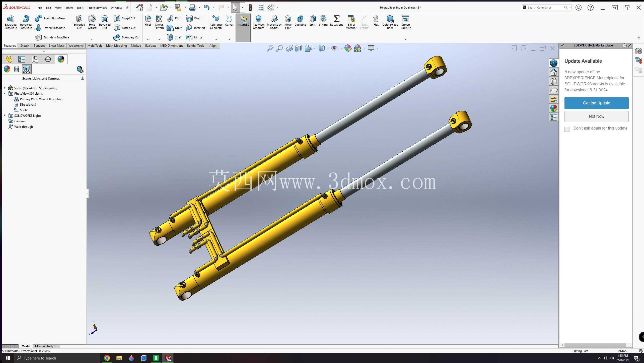Open the Screen Capture dropdown arrow
This screenshot has width=644, height=363.
coord(406,39)
